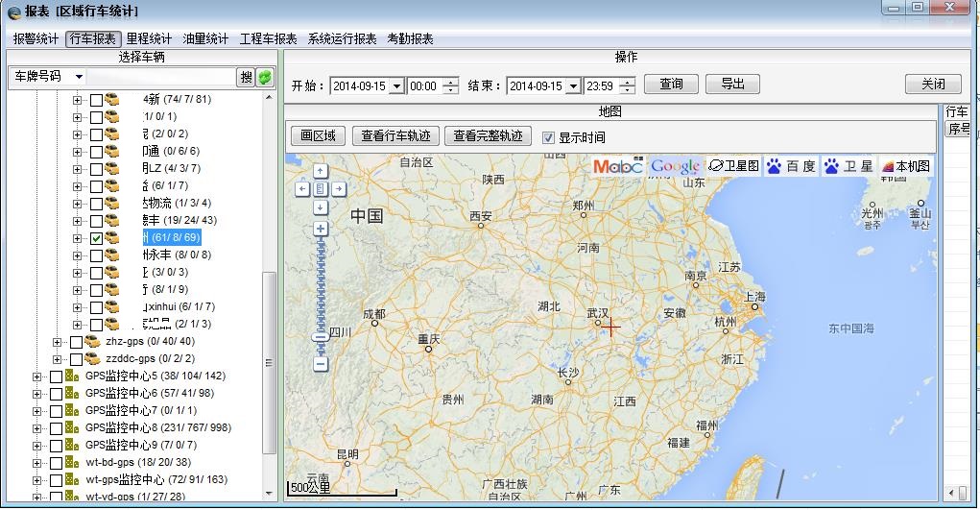The height and width of the screenshot is (510, 980).
Task: Uncheck the selected group (61/ 8/ 69)
Action: (96, 238)
